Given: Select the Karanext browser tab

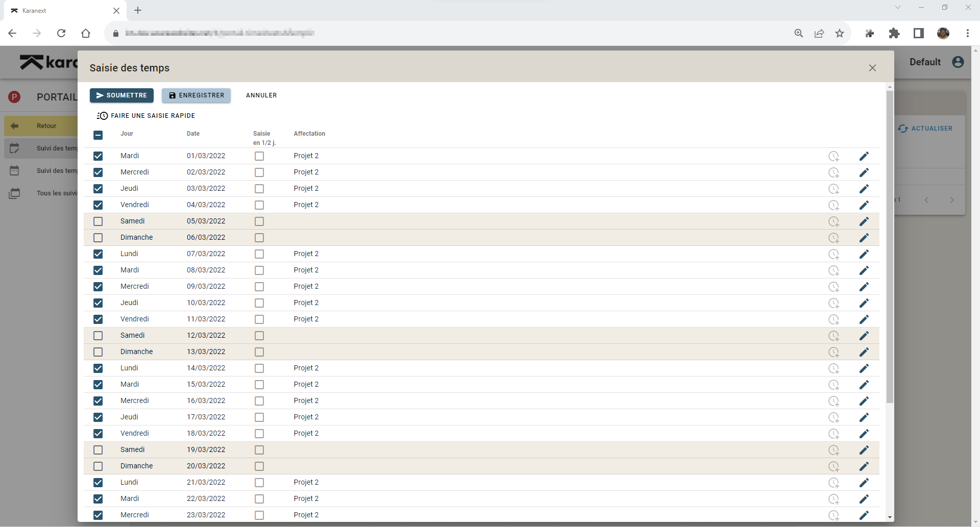Looking at the screenshot, I should click(x=64, y=10).
